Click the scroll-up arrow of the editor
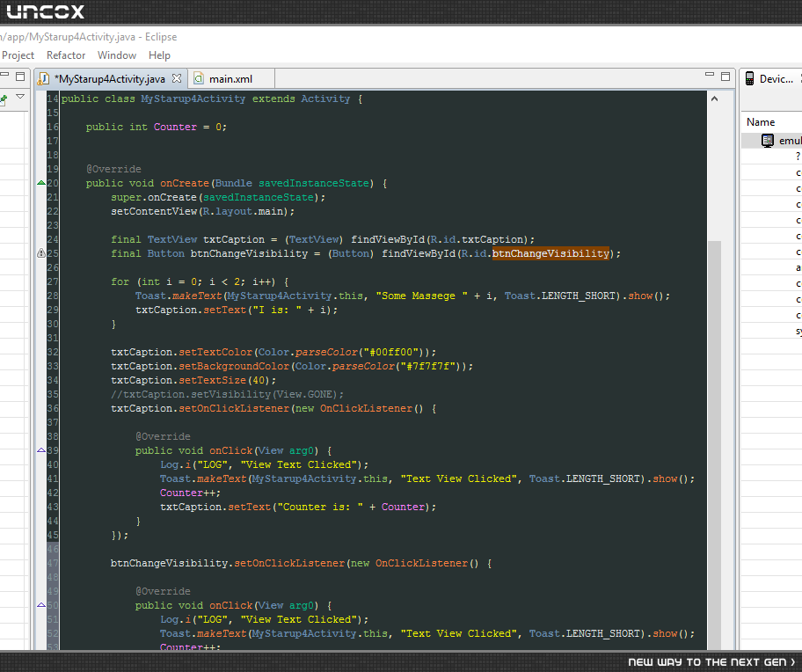Viewport: 802px width, 672px height. coord(715,99)
